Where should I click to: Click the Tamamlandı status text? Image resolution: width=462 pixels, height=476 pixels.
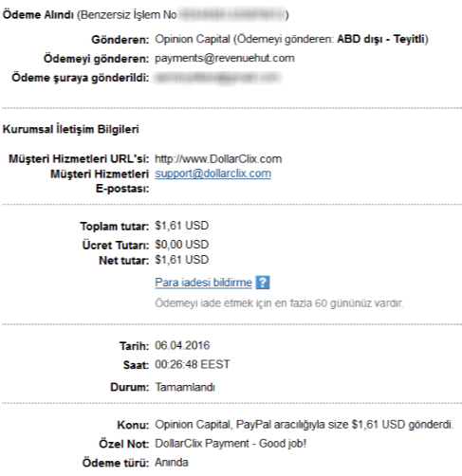185,387
